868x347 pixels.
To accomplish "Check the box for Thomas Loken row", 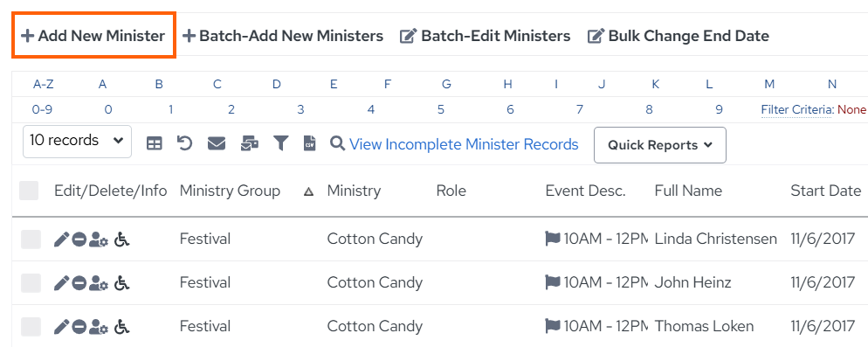I will pos(31,327).
